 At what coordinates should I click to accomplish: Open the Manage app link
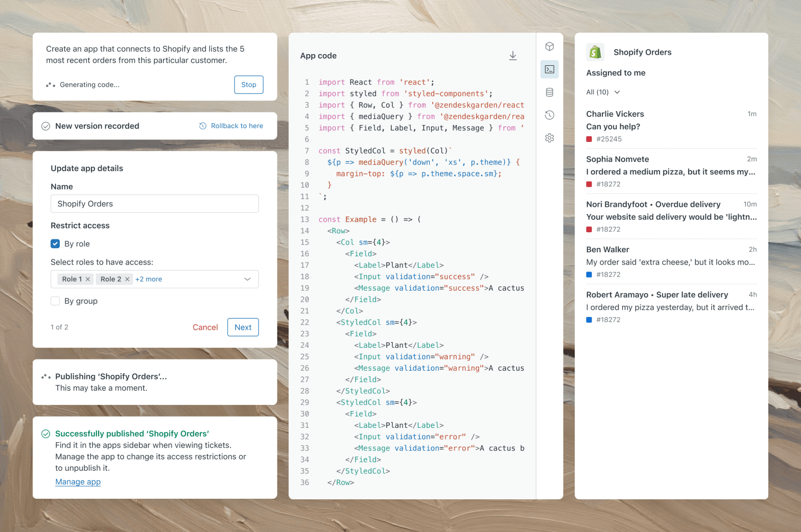[78, 482]
